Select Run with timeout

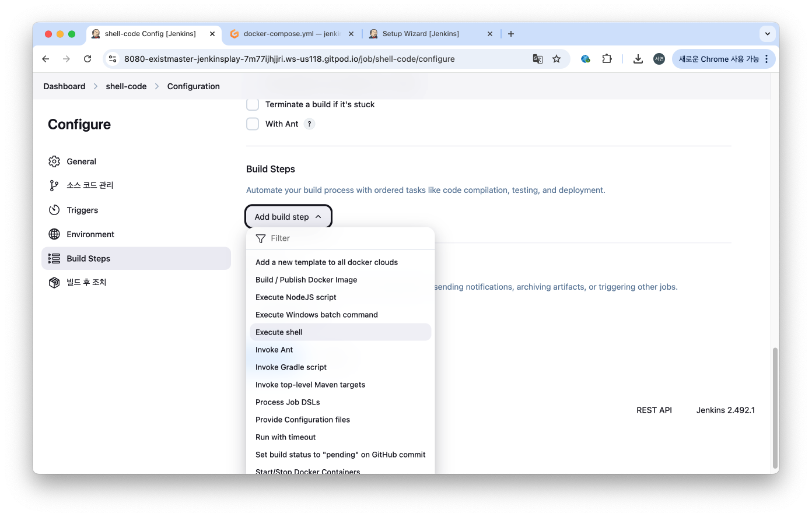pyautogui.click(x=340, y=437)
